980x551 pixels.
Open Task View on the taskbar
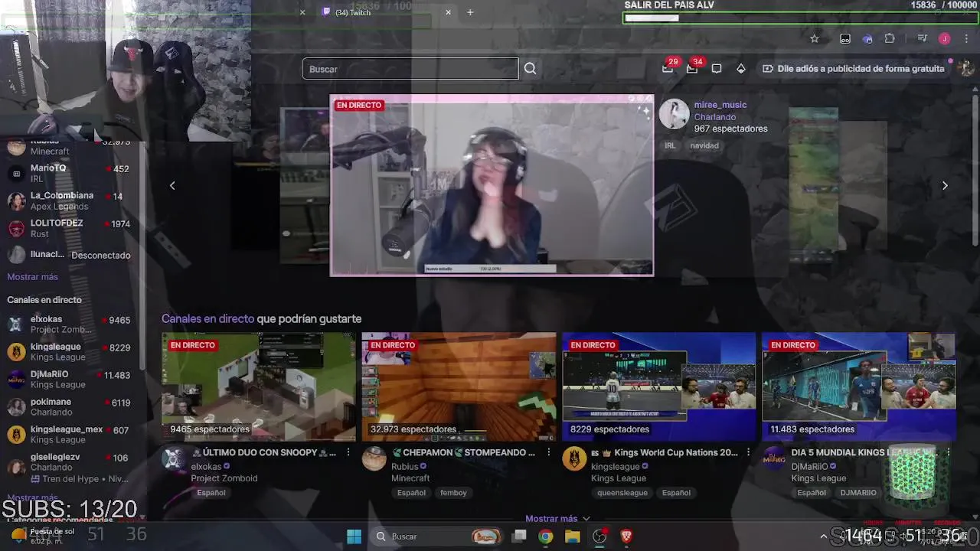coord(519,536)
